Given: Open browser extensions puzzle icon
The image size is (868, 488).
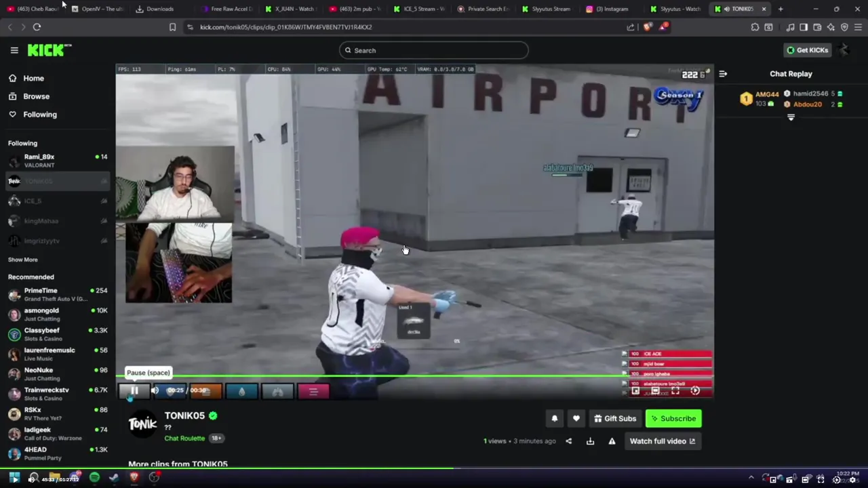Looking at the screenshot, I should [x=755, y=27].
